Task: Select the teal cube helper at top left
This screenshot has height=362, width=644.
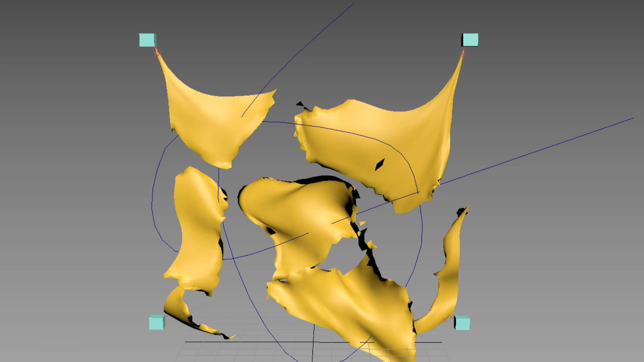Action: [x=147, y=40]
